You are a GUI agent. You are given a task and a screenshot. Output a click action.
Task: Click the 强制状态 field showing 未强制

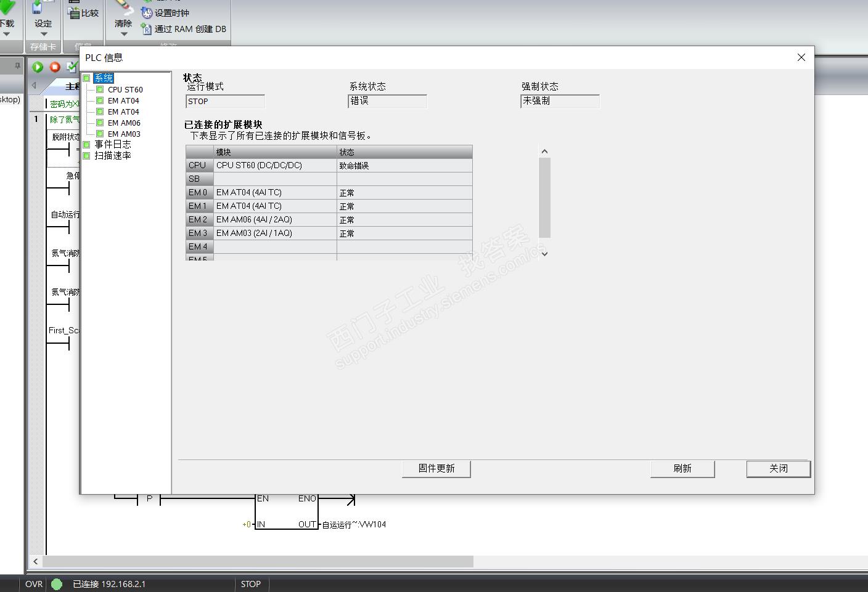tap(560, 102)
